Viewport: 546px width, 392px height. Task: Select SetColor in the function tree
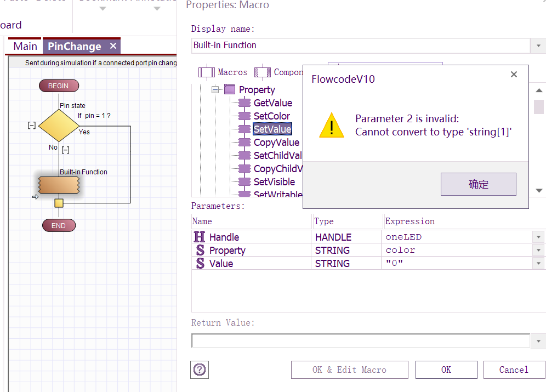271,116
